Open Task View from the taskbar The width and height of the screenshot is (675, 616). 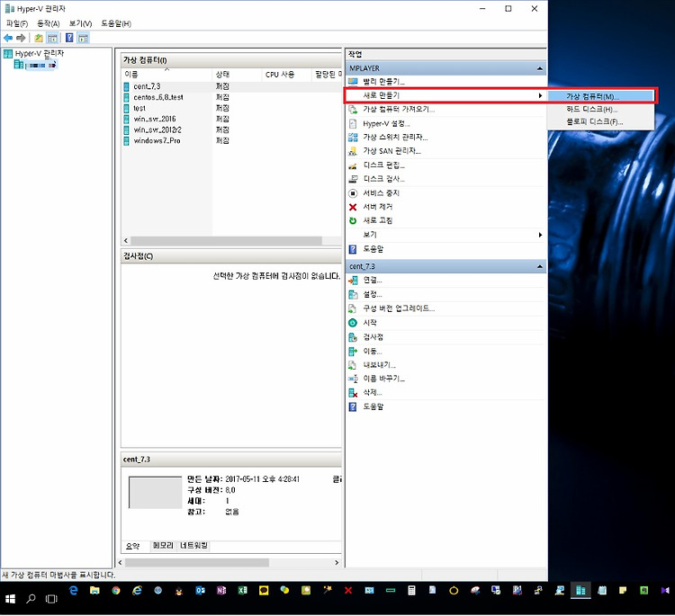(51, 599)
